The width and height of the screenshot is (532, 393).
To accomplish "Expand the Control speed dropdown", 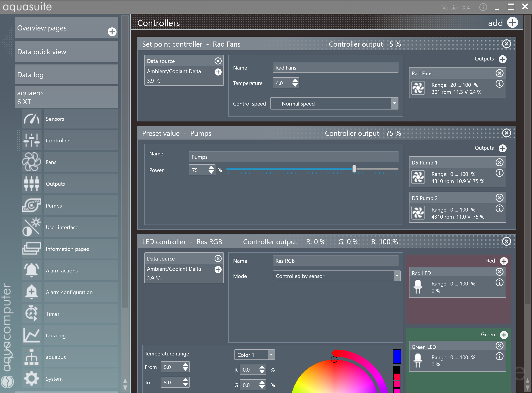I will pyautogui.click(x=394, y=104).
